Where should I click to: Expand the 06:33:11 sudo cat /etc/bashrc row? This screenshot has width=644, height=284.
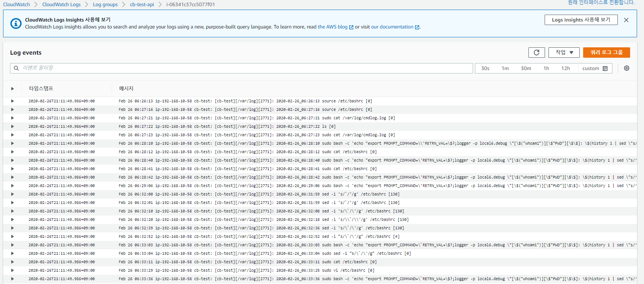click(x=12, y=262)
